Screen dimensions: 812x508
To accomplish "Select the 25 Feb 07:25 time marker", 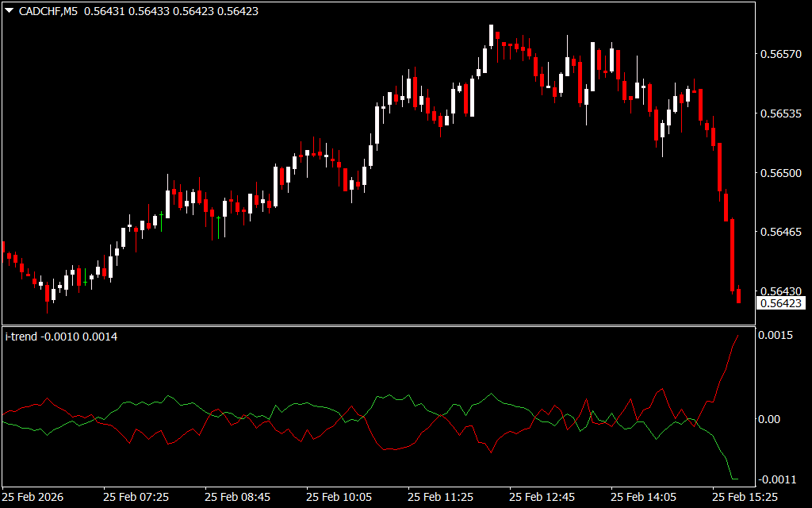I will (136, 497).
